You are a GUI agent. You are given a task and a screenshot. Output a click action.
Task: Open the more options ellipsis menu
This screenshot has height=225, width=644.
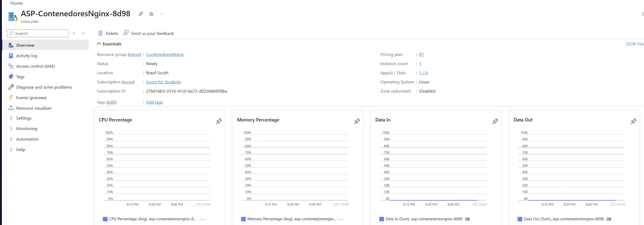pyautogui.click(x=162, y=14)
